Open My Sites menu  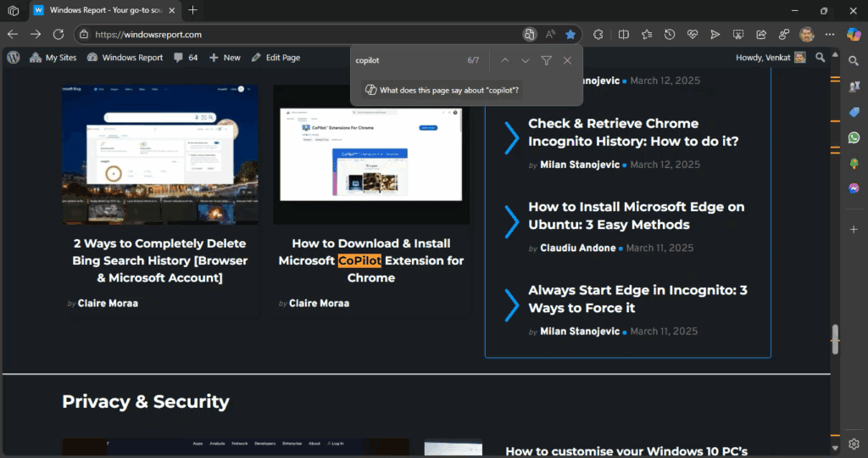(53, 57)
